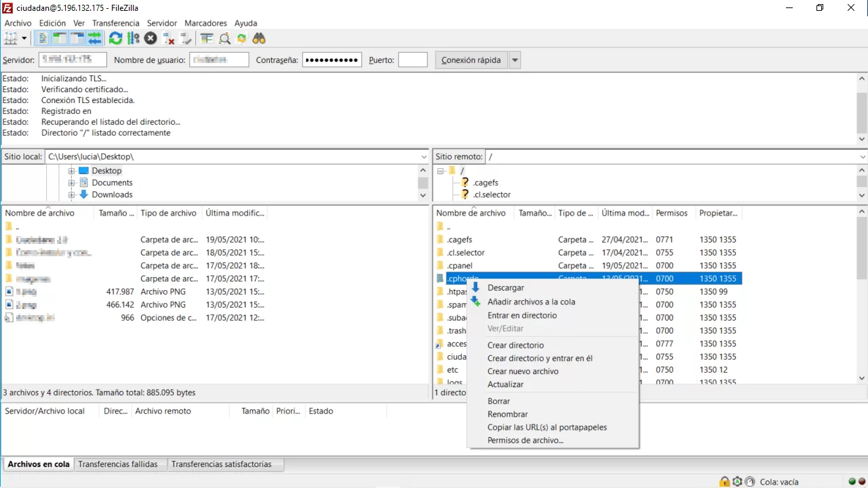Switch to Archivos en cola tab
868x488 pixels.
coord(39,464)
